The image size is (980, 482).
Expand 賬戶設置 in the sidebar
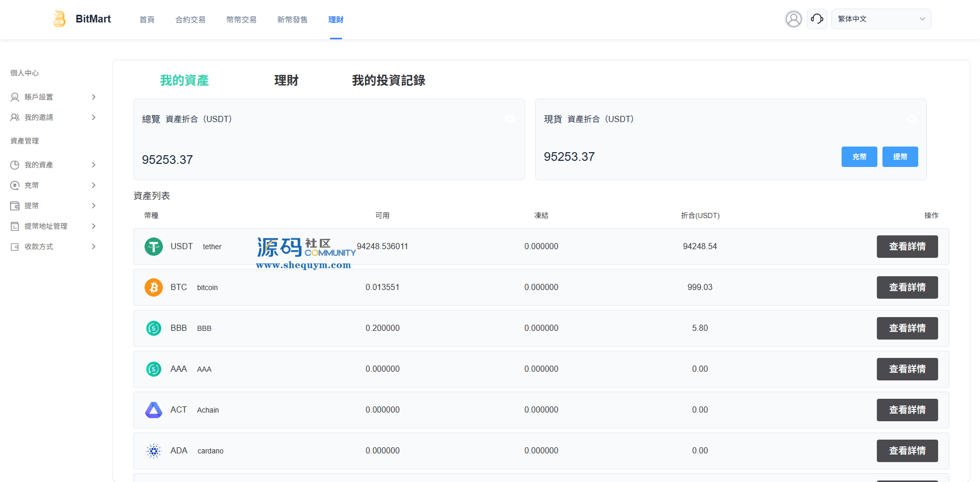(x=53, y=97)
